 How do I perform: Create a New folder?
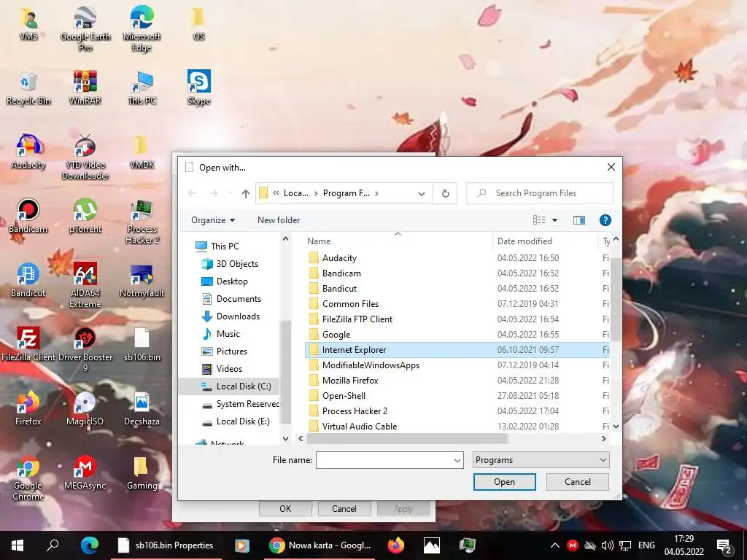tap(279, 220)
